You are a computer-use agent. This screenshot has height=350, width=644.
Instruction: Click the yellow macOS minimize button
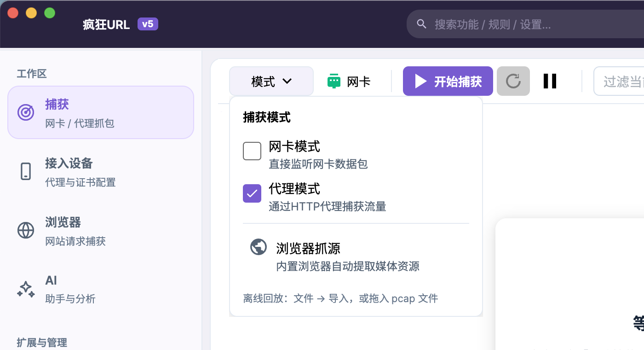coord(31,13)
